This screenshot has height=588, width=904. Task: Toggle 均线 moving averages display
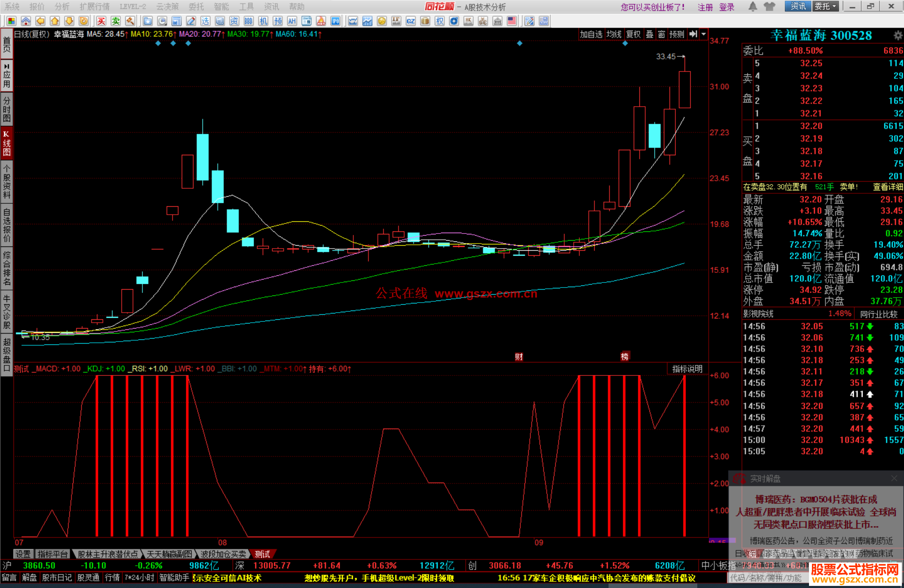[x=614, y=34]
